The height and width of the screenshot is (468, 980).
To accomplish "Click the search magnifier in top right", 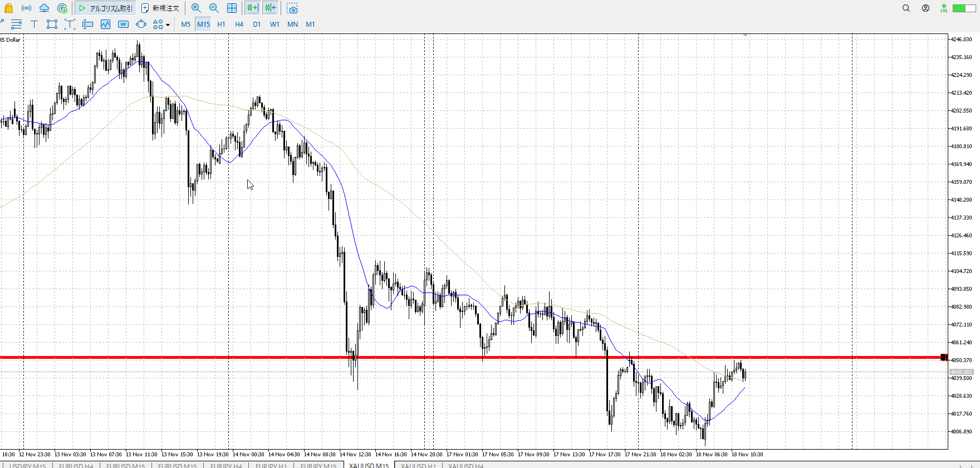I will 906,8.
